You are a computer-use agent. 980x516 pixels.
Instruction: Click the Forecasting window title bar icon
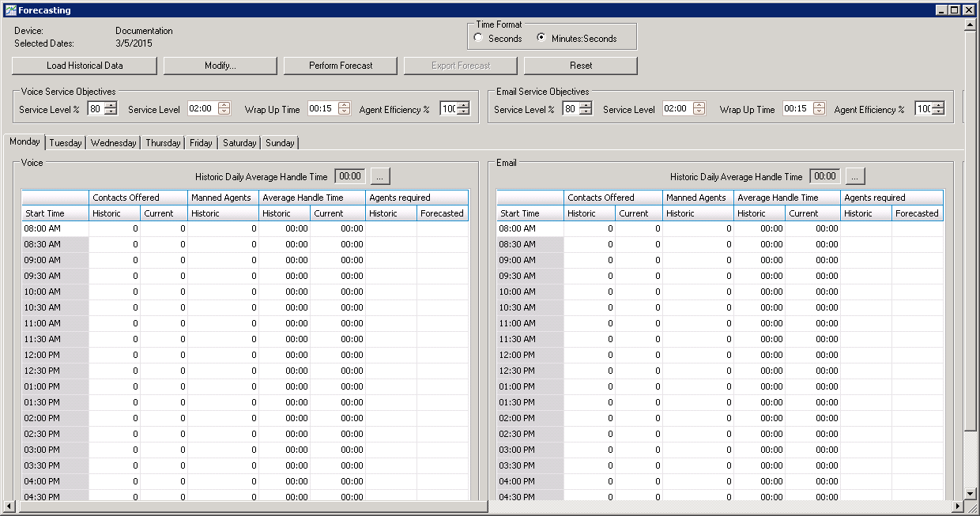(10, 10)
